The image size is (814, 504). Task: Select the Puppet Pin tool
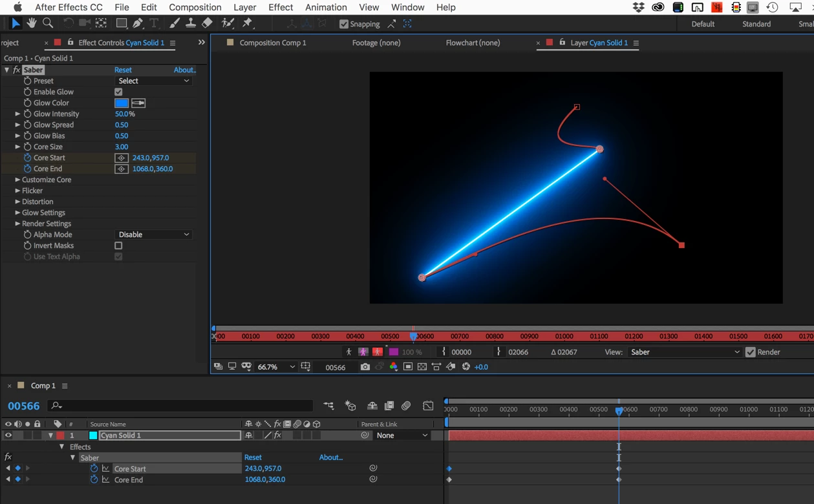pos(248,23)
